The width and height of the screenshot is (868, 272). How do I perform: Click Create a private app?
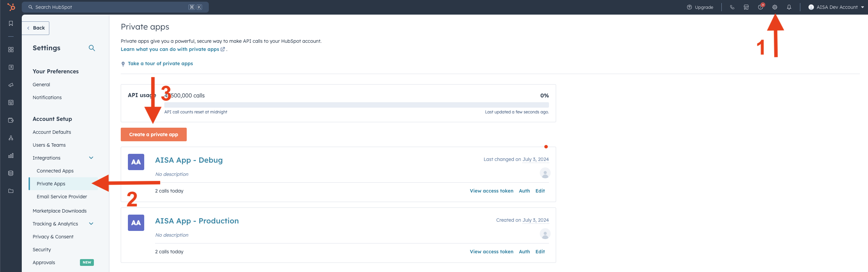(x=154, y=134)
